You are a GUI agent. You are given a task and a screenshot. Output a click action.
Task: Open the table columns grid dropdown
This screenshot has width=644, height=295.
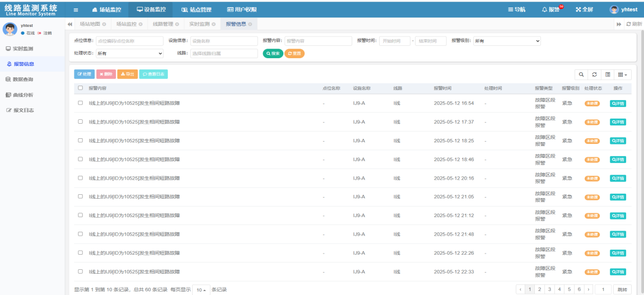pyautogui.click(x=623, y=74)
